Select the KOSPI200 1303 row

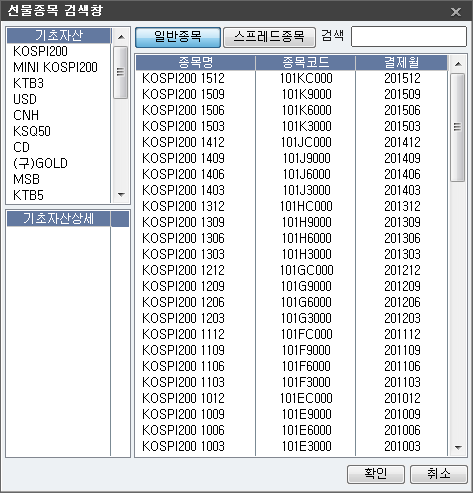(x=291, y=254)
